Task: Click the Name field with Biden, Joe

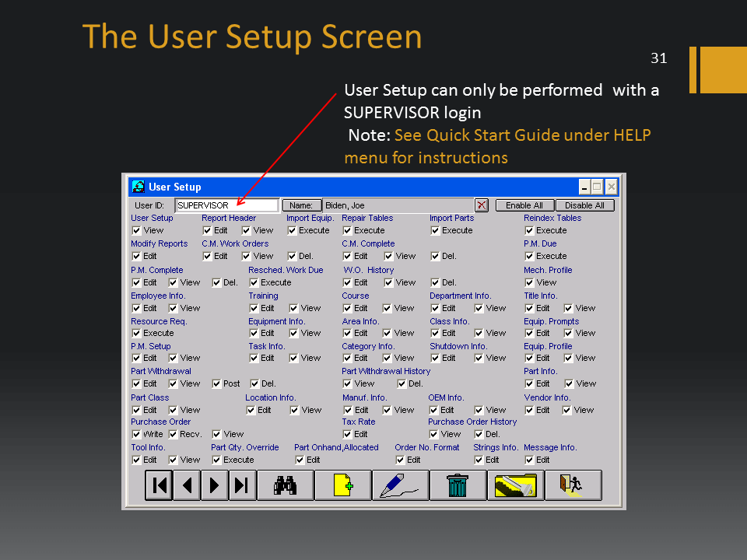Action: [x=398, y=205]
